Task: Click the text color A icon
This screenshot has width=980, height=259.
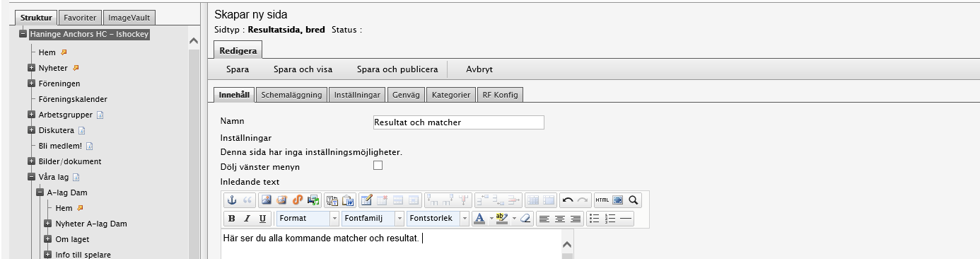Action: pos(479,219)
